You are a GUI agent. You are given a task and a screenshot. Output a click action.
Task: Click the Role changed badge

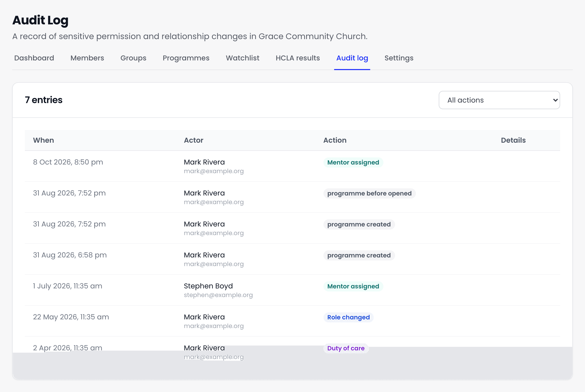point(348,317)
